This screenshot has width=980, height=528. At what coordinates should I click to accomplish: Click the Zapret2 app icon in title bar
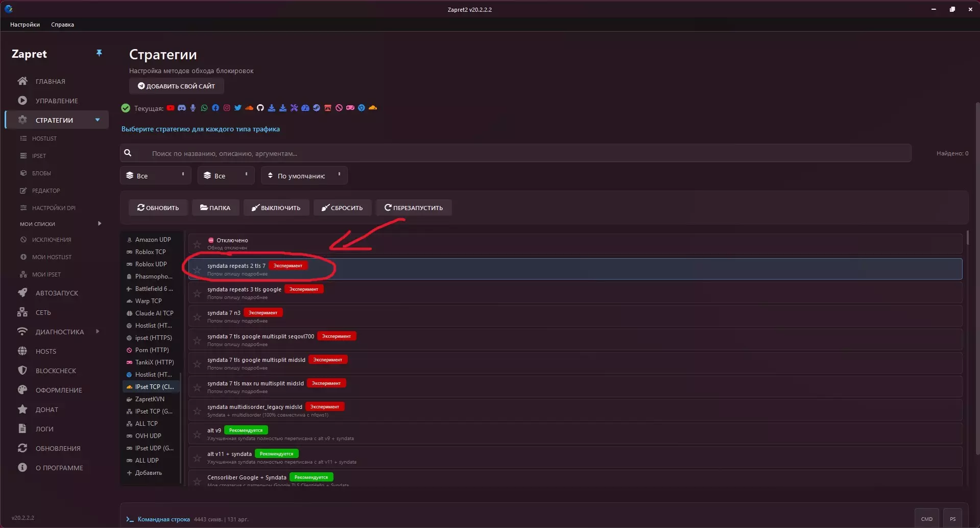(x=9, y=9)
